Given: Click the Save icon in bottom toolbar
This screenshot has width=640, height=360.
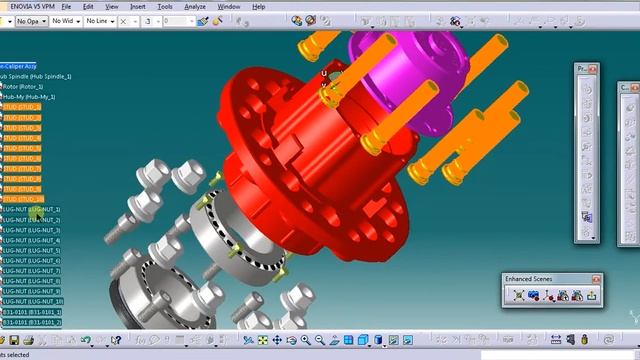Looking at the screenshot, I should tap(14, 340).
